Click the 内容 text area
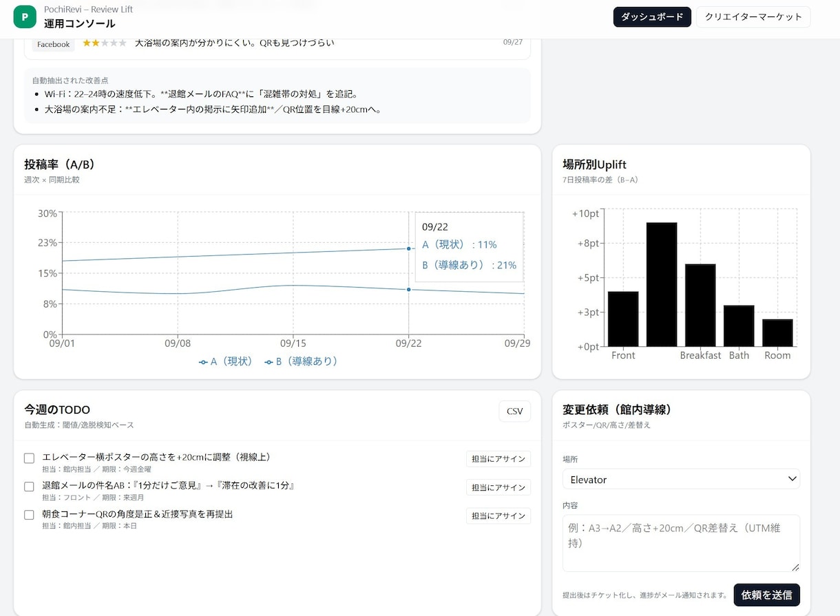Viewport: 840px width, 616px height. (x=681, y=543)
